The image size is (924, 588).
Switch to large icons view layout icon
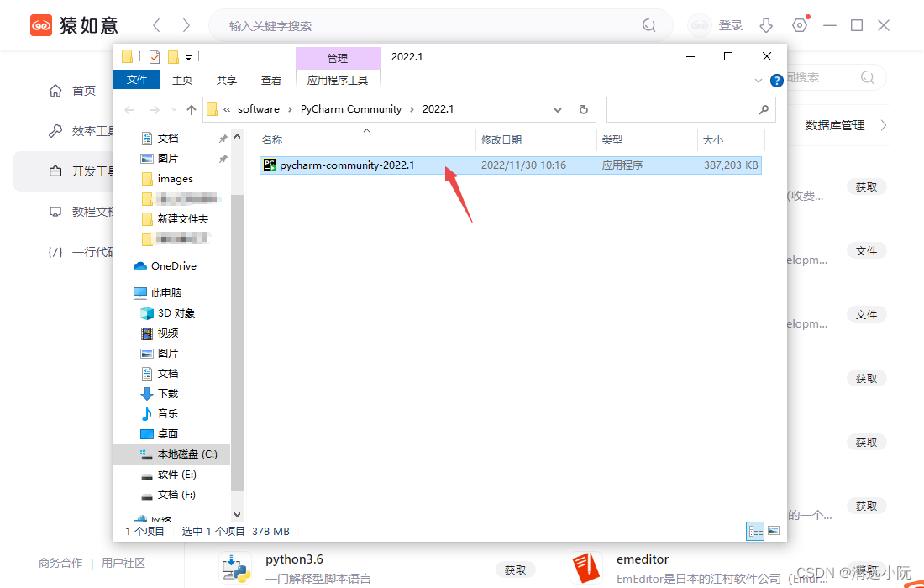click(x=774, y=531)
